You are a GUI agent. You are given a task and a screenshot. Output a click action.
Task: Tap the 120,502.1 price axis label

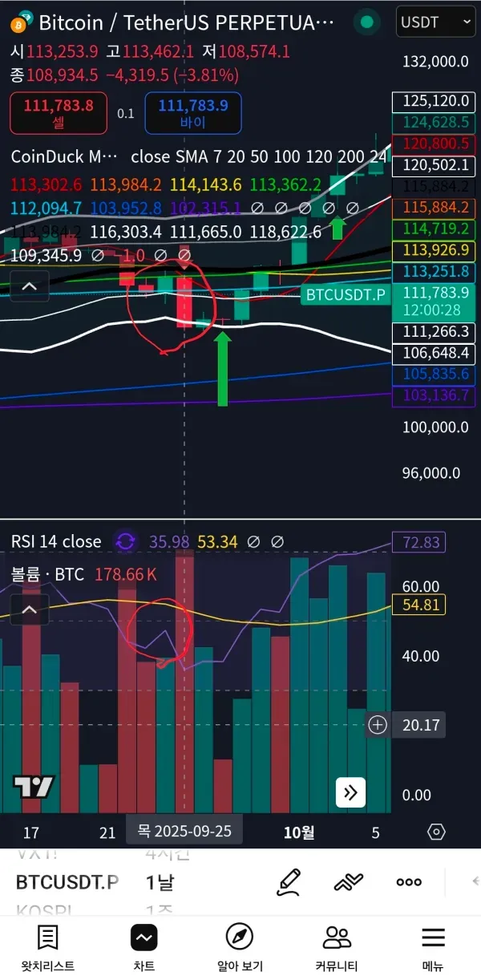click(433, 165)
